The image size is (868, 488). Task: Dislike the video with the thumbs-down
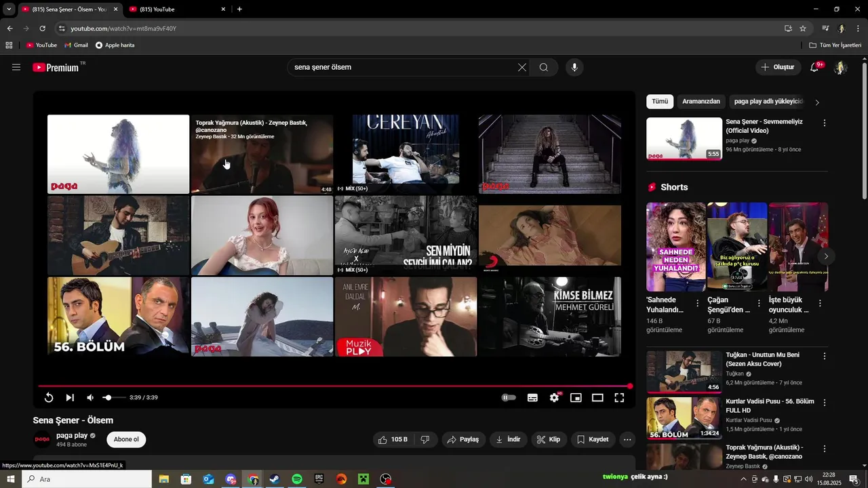click(x=425, y=439)
